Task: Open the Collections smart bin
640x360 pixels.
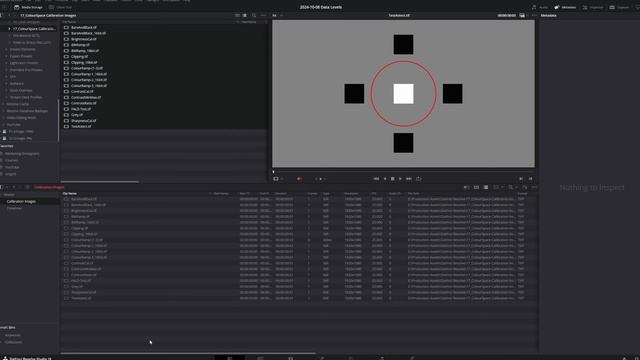Action: coord(13,342)
